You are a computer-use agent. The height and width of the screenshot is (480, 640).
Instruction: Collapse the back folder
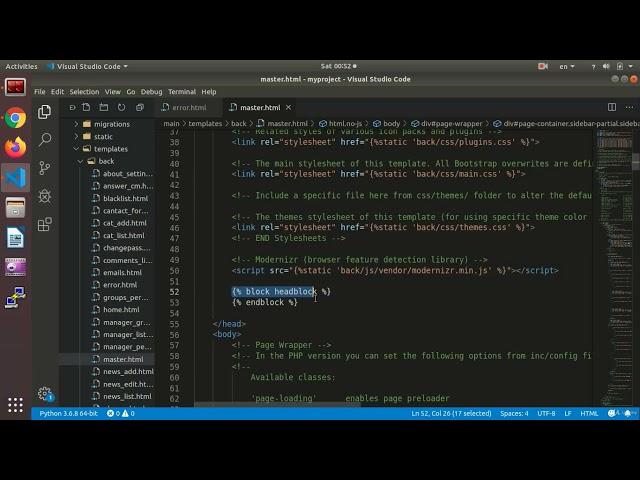click(107, 161)
